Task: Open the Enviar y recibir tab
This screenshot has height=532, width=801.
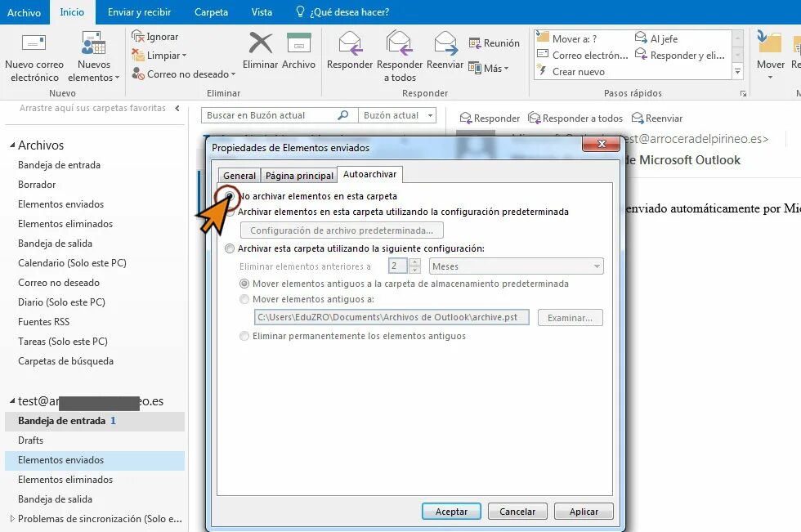Action: 139,11
